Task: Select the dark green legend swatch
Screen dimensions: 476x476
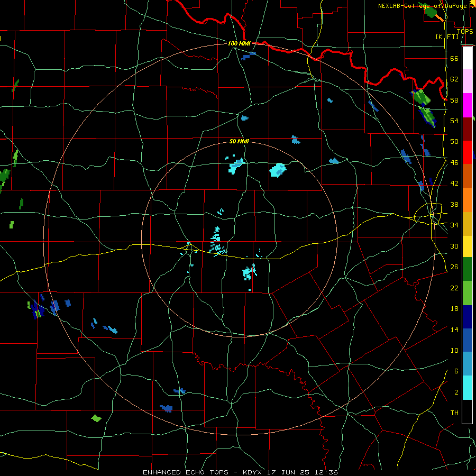Action: coord(467,269)
